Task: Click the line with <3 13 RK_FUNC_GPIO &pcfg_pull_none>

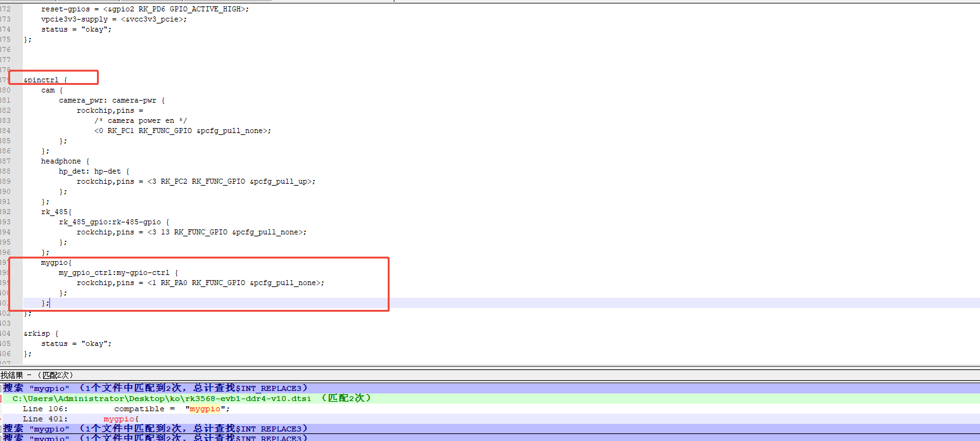Action: (192, 232)
